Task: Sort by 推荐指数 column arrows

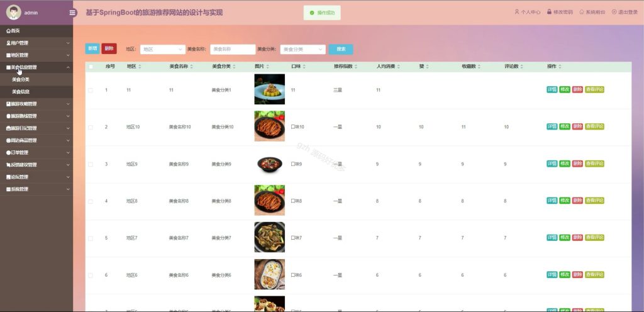Action: pos(356,67)
